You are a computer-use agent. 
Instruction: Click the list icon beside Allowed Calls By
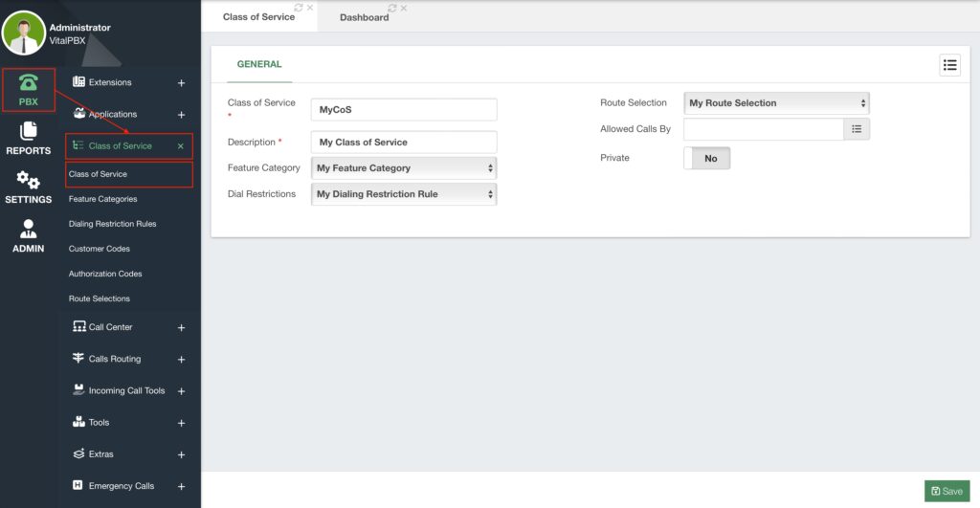coord(857,129)
